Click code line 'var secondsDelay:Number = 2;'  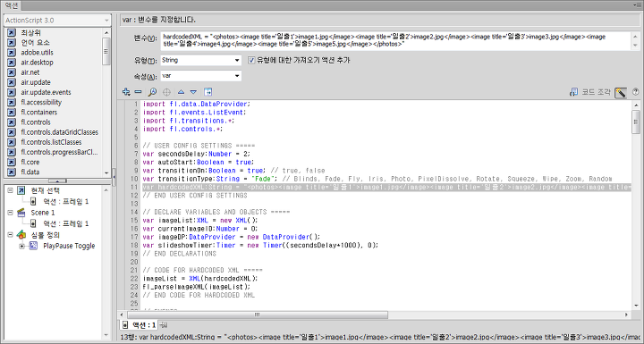pos(196,154)
